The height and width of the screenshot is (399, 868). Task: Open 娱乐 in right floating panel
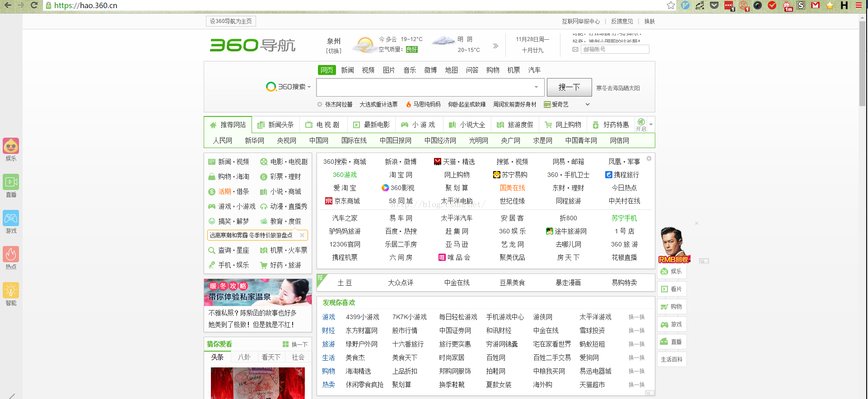(x=672, y=271)
